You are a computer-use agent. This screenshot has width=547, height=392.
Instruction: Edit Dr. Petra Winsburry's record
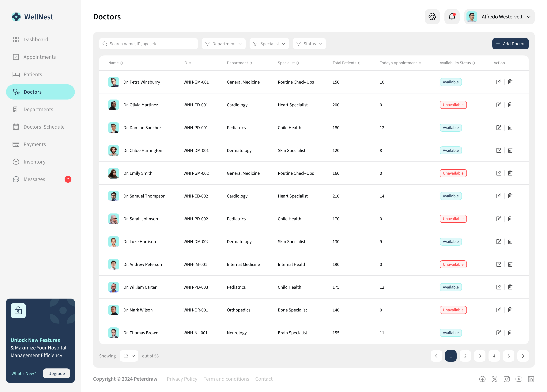pos(499,82)
